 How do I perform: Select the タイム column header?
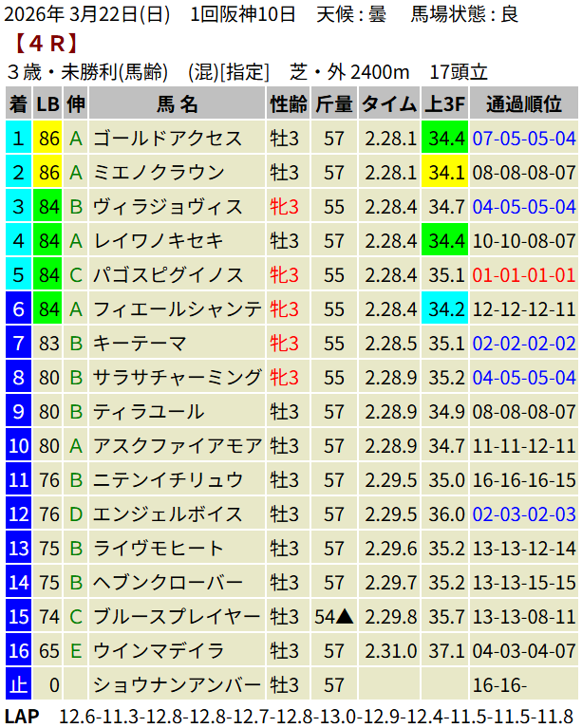pos(389,104)
